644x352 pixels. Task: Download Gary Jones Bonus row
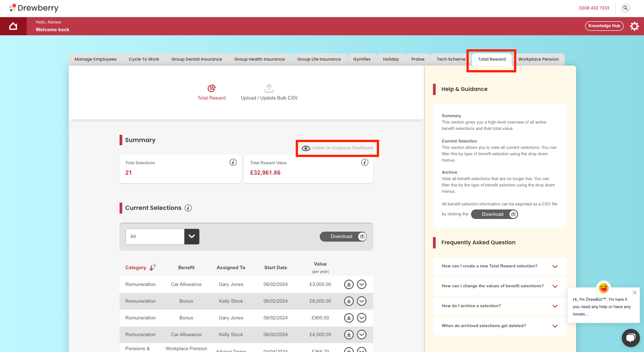point(349,318)
